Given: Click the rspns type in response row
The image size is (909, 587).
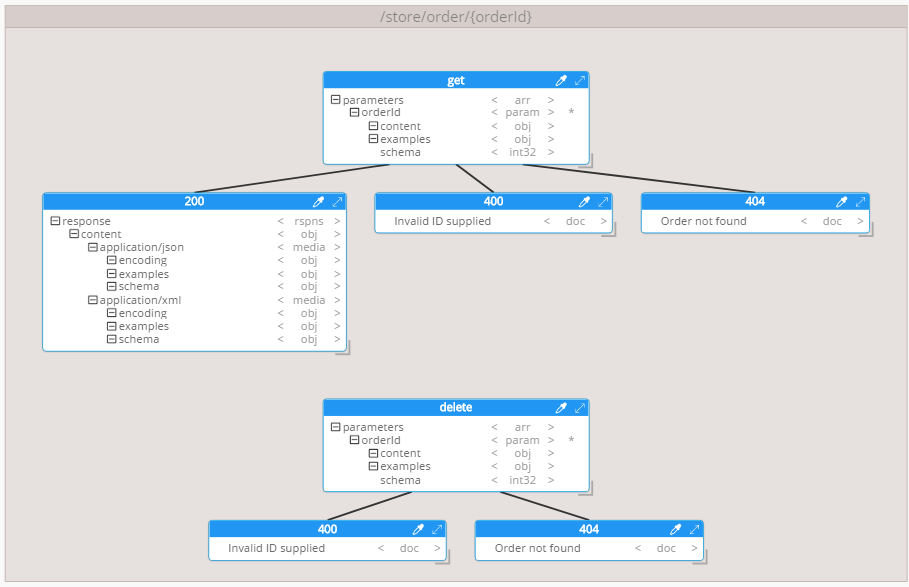Looking at the screenshot, I should point(308,221).
